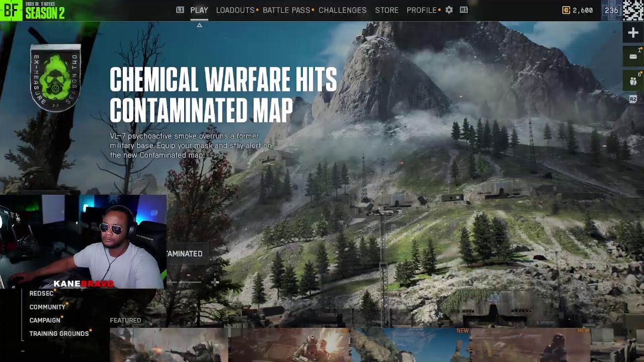Open the rightmost featured thumbnail
Screen dimensions: 644x362
pos(531,345)
